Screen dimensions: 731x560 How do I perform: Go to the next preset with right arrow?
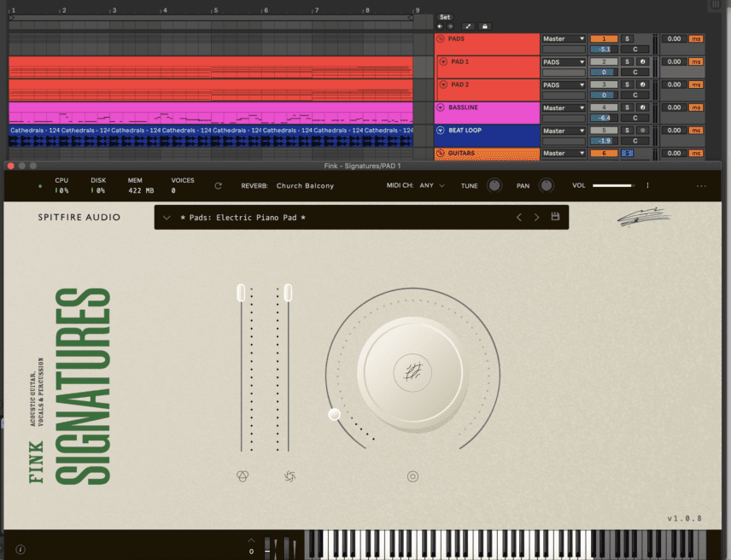536,217
